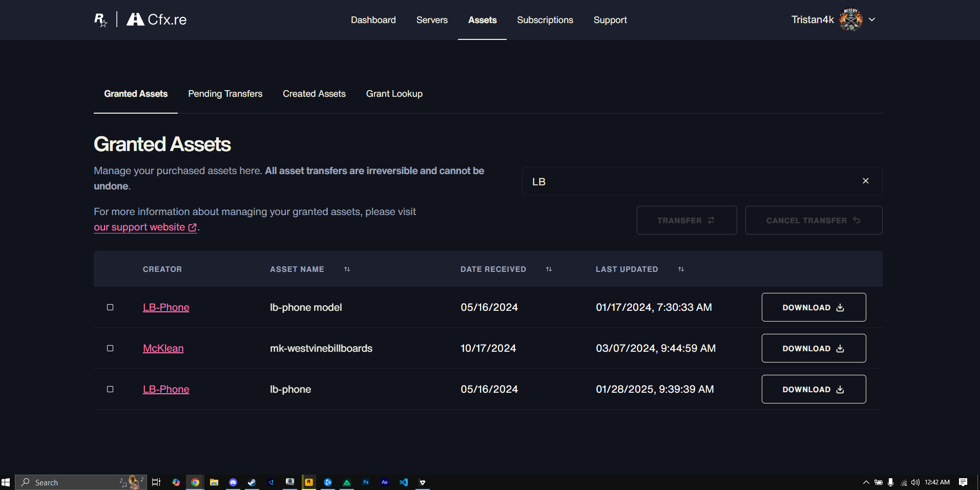Screen dimensions: 980x490
Task: Click the last updated 01/28/2025, 9:39:39 AM
Action: pyautogui.click(x=655, y=389)
